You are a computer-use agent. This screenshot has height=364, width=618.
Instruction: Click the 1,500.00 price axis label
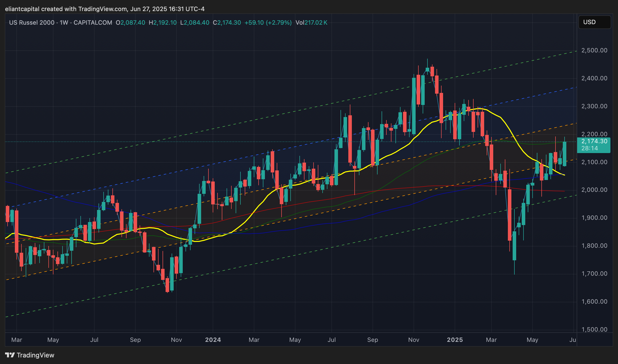594,329
